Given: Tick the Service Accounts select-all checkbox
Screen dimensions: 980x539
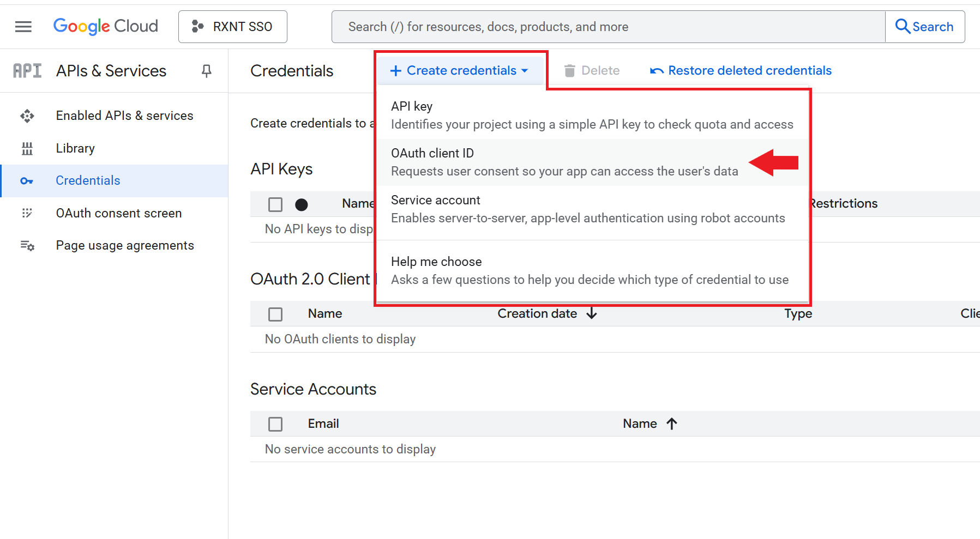Looking at the screenshot, I should point(275,424).
